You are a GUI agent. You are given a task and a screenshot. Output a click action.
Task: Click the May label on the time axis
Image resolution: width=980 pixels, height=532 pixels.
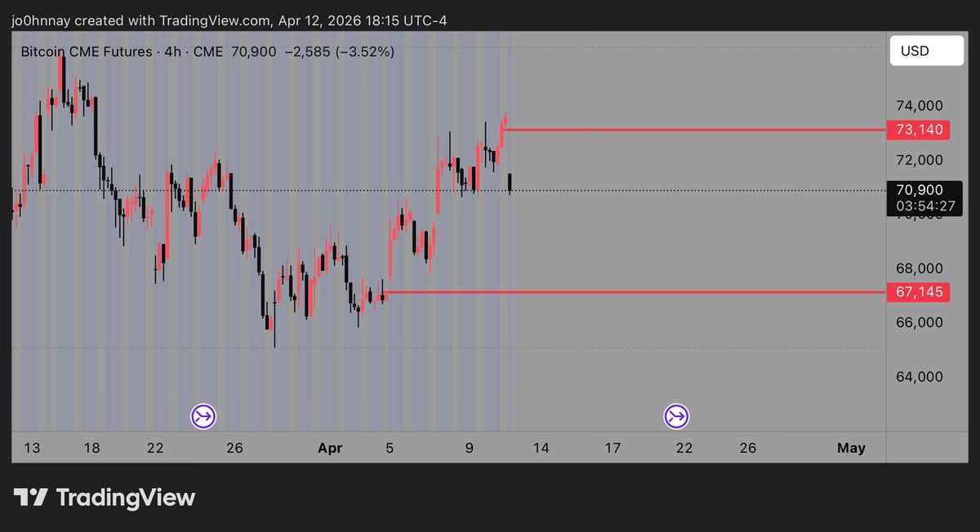851,448
